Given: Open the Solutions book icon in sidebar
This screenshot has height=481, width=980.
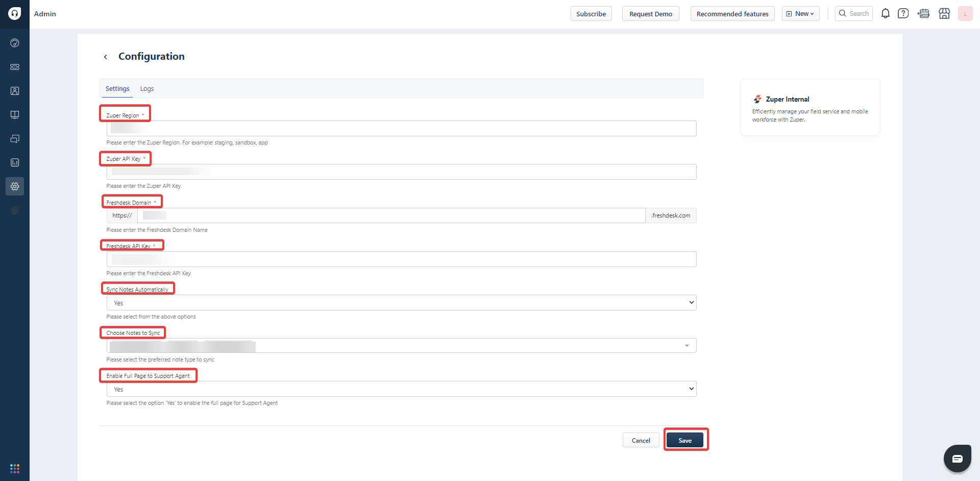Looking at the screenshot, I should coord(15,115).
